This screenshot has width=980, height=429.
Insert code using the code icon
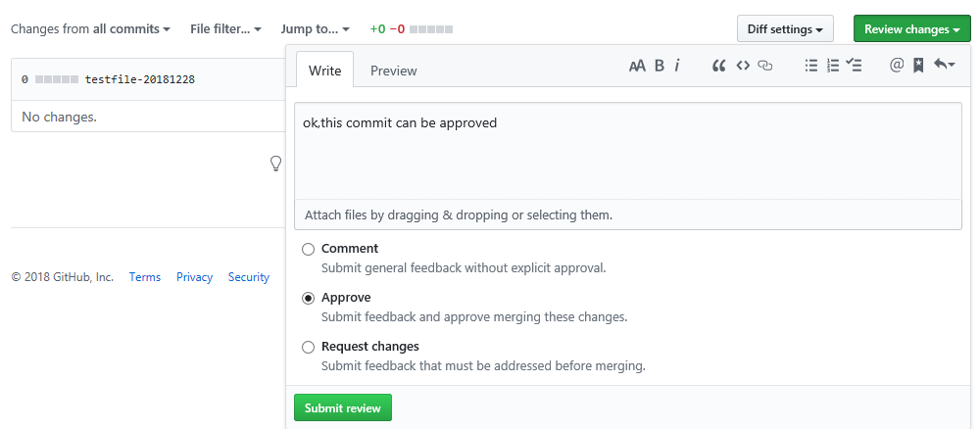[743, 66]
